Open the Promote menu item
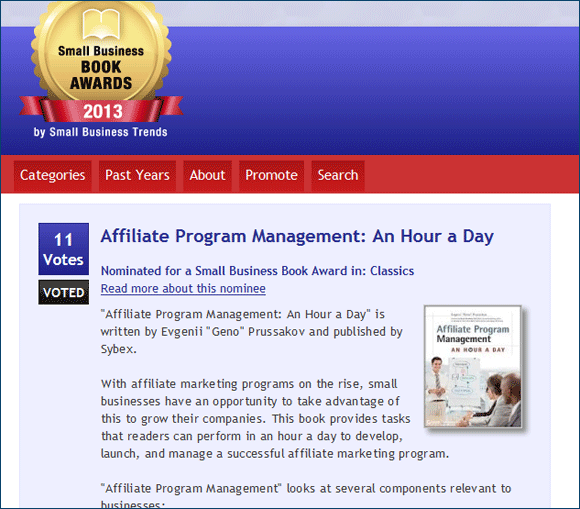Image resolution: width=580 pixels, height=509 pixels. [x=271, y=175]
